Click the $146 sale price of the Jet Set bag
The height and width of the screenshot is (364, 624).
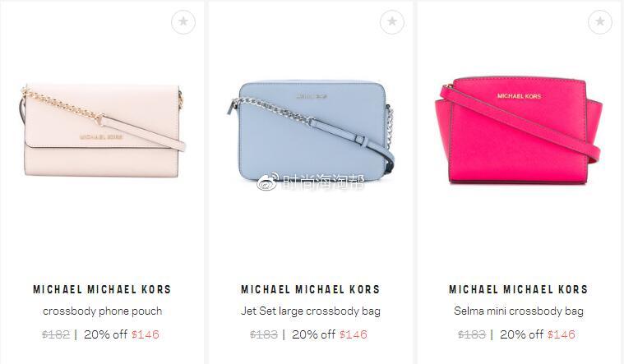[354, 334]
